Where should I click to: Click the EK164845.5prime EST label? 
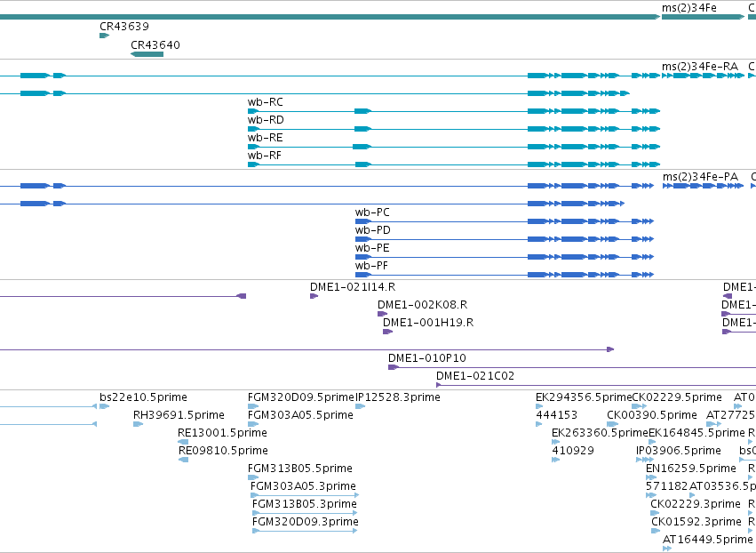point(696,433)
